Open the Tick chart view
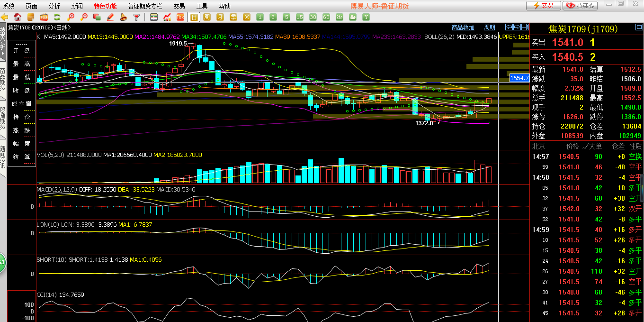The width and height of the screenshot is (644, 322). pos(180,17)
